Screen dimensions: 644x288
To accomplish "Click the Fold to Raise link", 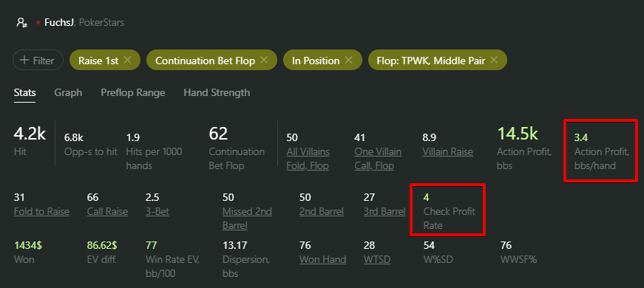I will (x=41, y=212).
